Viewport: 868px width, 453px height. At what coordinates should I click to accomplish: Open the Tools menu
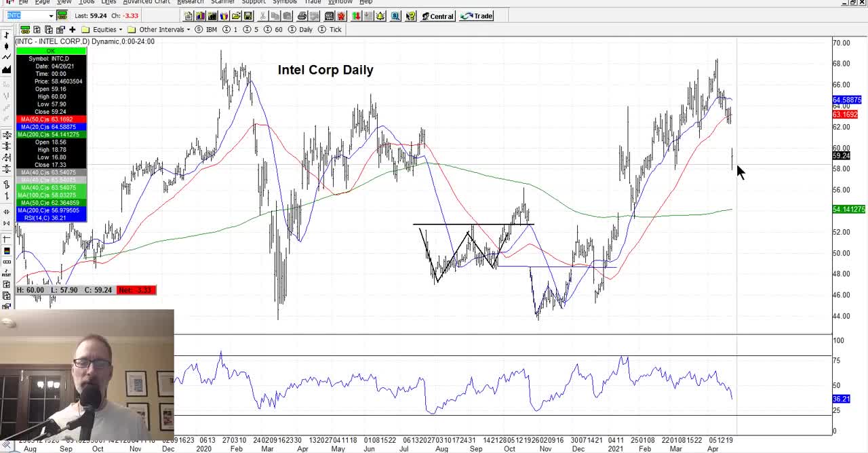(86, 2)
